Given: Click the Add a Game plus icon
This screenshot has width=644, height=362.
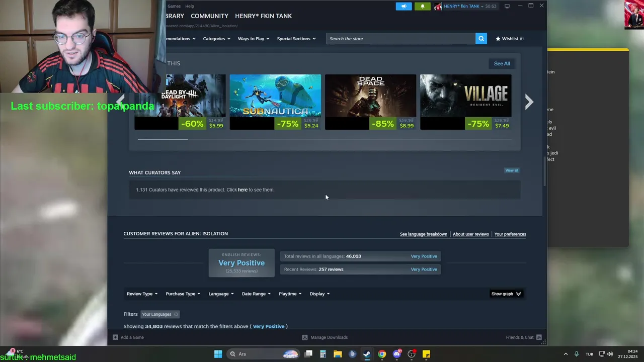Looking at the screenshot, I should (x=115, y=337).
